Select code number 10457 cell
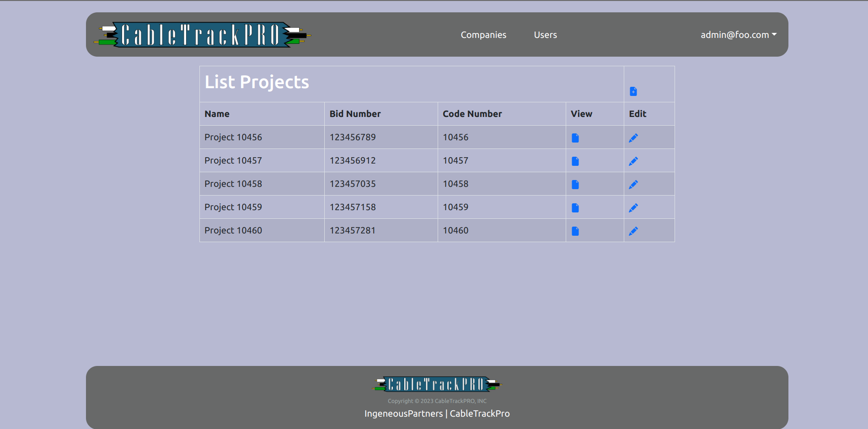868x429 pixels. (x=502, y=160)
